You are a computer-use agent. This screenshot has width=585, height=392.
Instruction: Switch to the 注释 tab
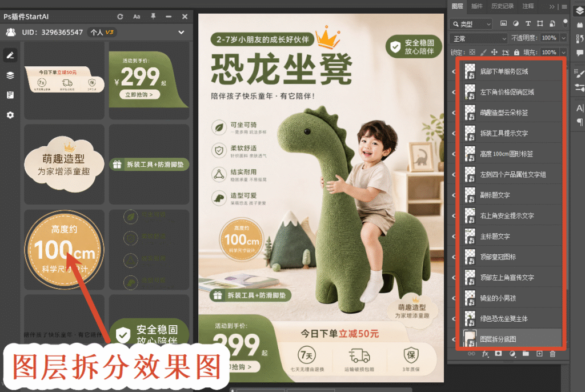pyautogui.click(x=528, y=6)
